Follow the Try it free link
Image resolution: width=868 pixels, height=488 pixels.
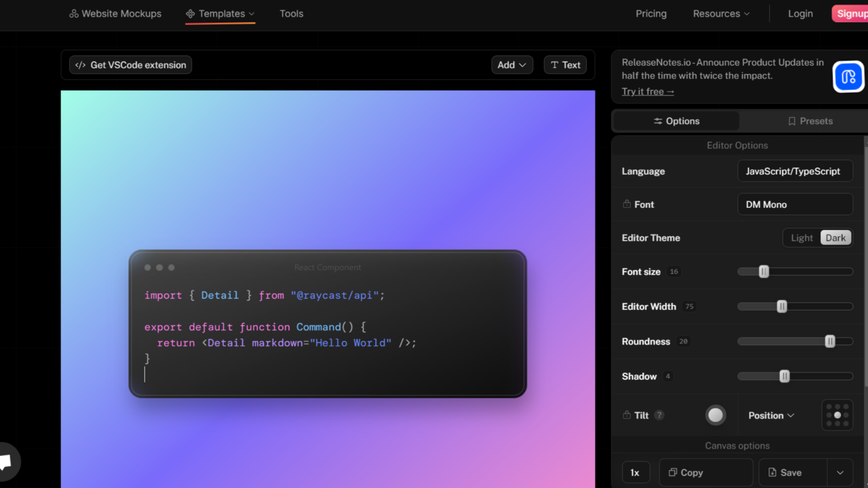[x=648, y=91]
